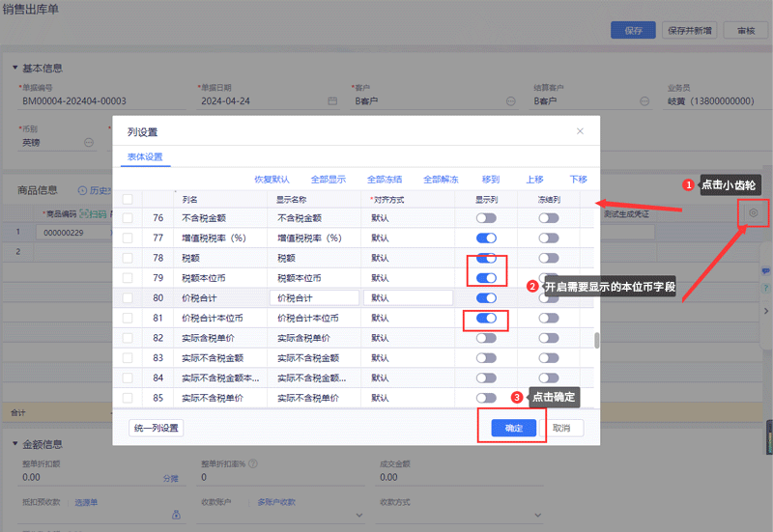Click the 统一列设置 button
Image resolution: width=773 pixels, height=532 pixels.
pyautogui.click(x=157, y=428)
